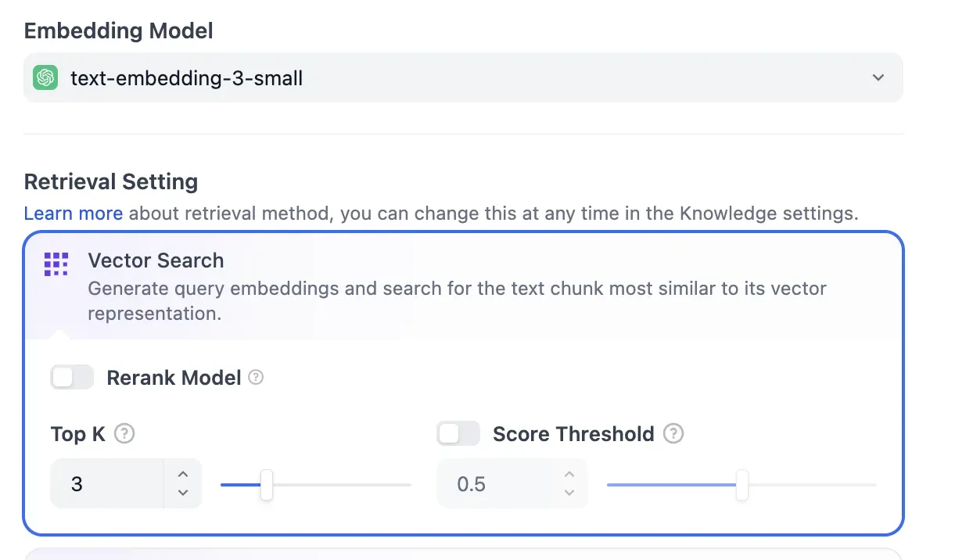Enable the Rerank Model toggle
Screen dimensions: 973x560
(71, 377)
